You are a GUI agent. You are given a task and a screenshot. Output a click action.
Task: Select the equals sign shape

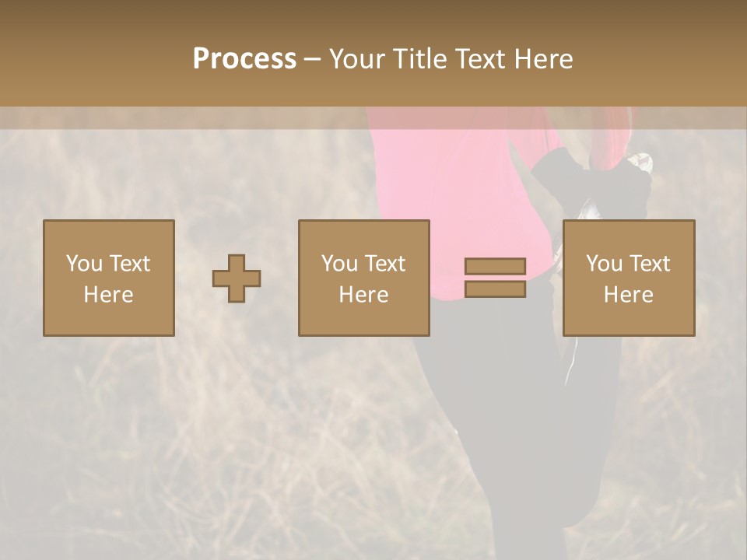[x=495, y=278]
